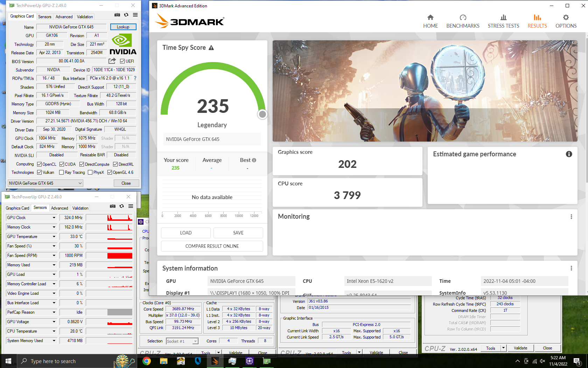Click COMPARE RESULT ONLINE button
This screenshot has height=368, width=588.
click(212, 246)
